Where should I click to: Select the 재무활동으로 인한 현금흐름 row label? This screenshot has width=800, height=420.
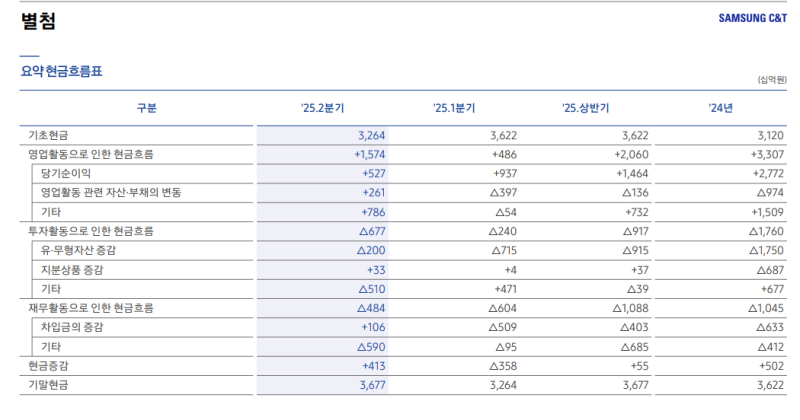(91, 308)
